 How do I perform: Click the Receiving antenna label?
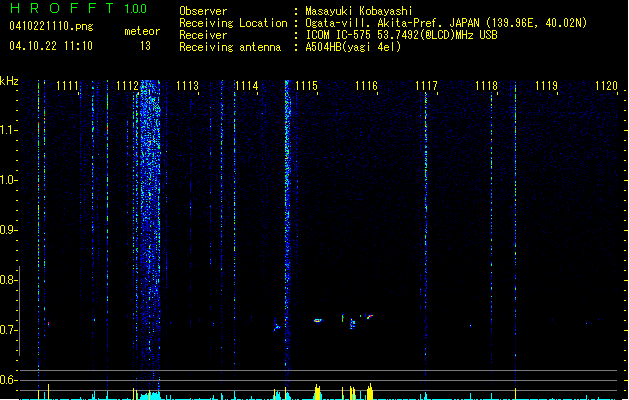[230, 47]
